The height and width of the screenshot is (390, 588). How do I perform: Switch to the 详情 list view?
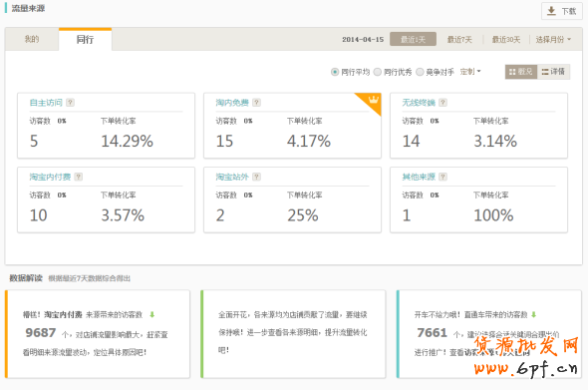click(553, 72)
